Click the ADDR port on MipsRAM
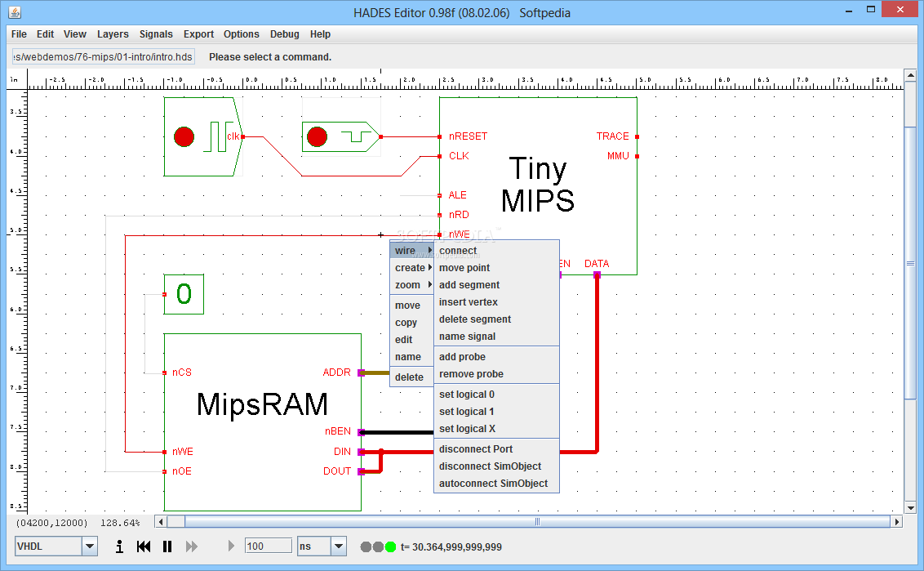 [x=362, y=372]
